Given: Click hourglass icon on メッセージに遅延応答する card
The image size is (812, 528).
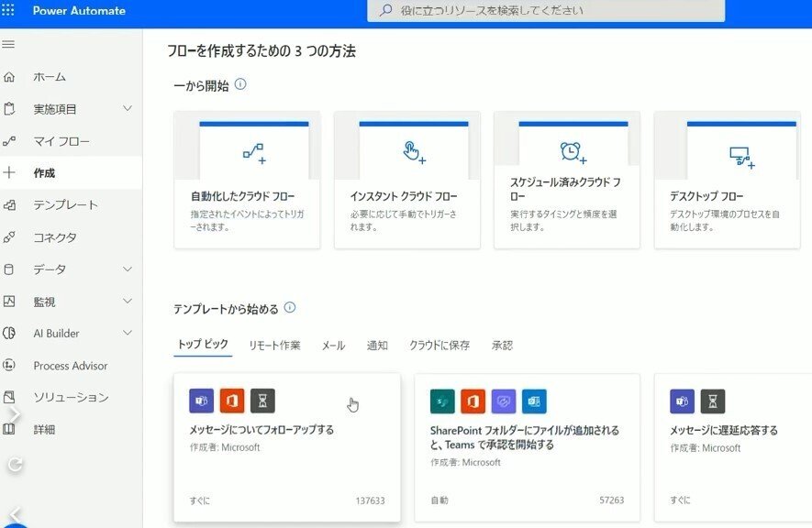Looking at the screenshot, I should click(713, 401).
